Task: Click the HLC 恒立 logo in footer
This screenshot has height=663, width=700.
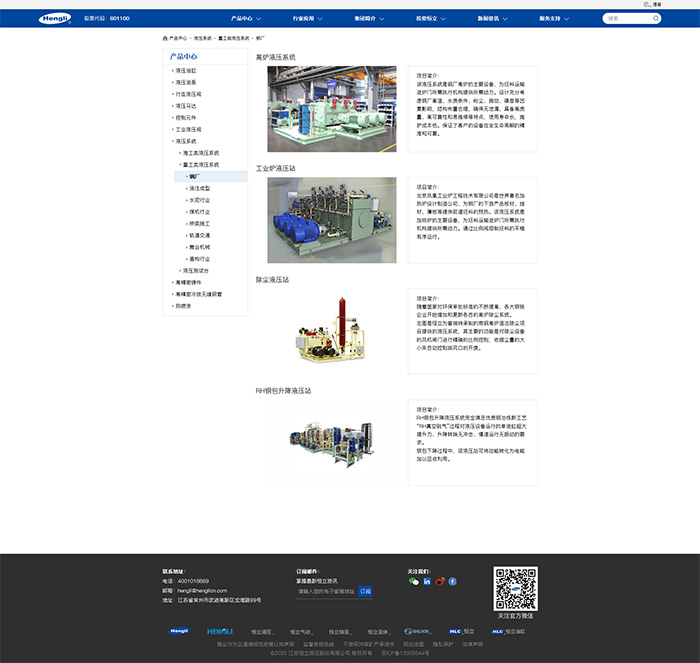Action: pyautogui.click(x=461, y=631)
